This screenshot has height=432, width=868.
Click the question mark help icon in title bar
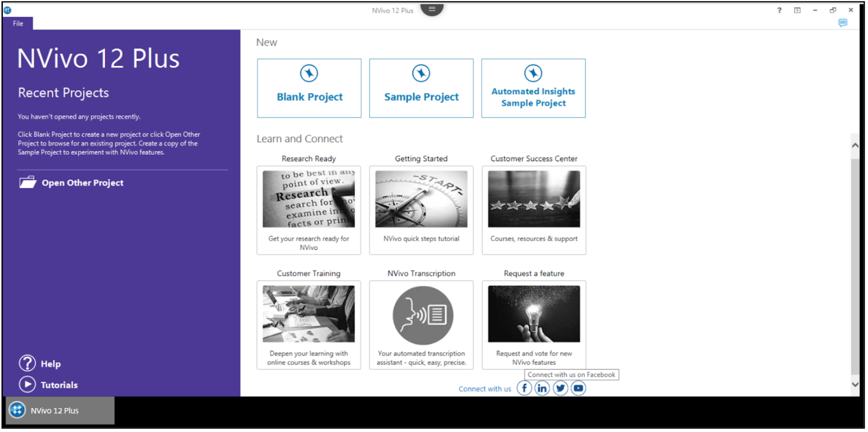(x=779, y=10)
